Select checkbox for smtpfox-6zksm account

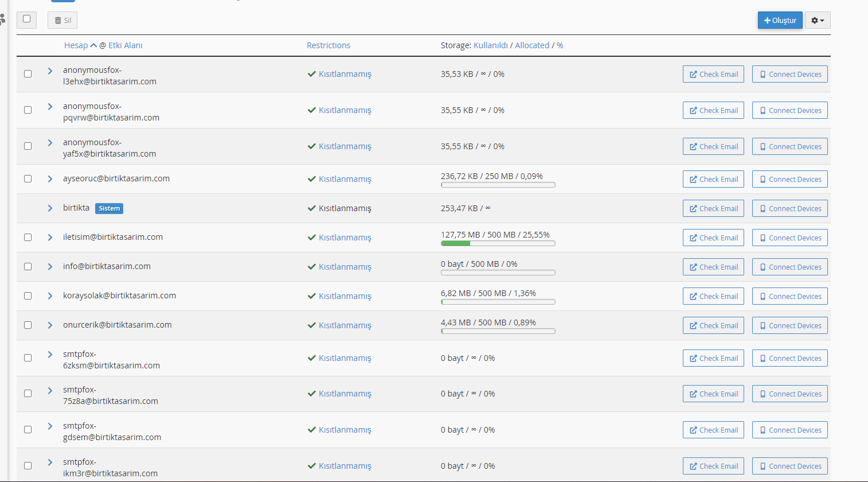click(28, 357)
